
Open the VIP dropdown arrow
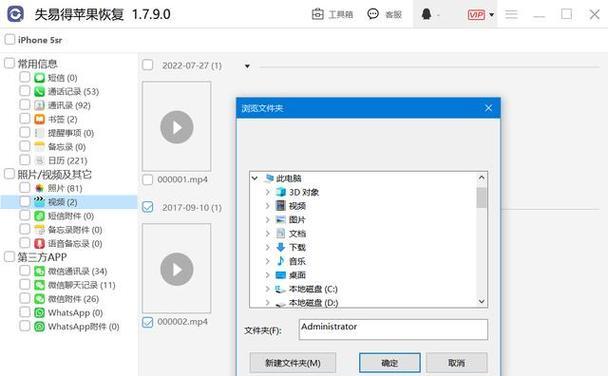pyautogui.click(x=492, y=15)
